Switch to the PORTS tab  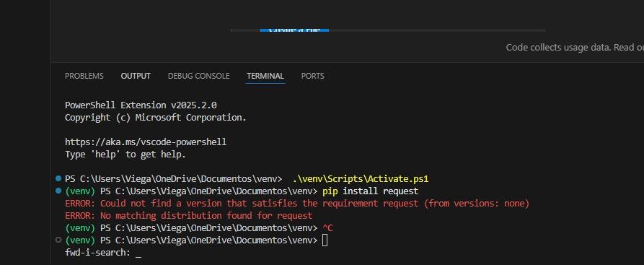[x=312, y=76]
